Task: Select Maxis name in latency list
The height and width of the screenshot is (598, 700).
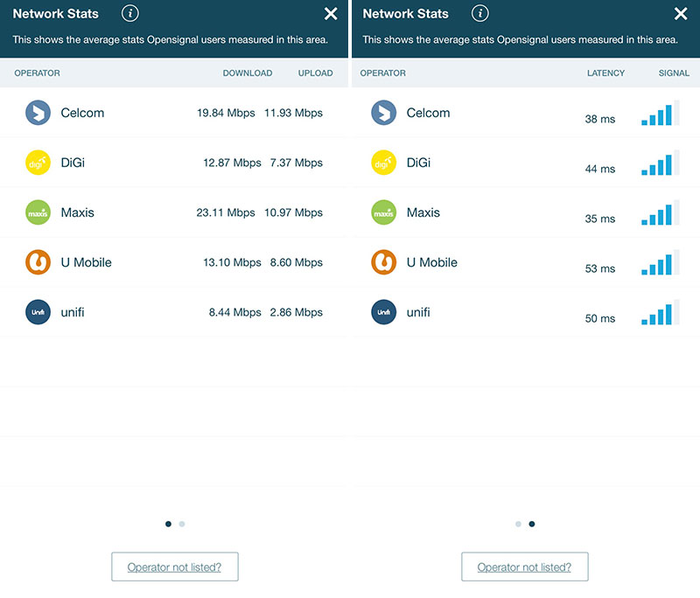Action: click(x=423, y=212)
